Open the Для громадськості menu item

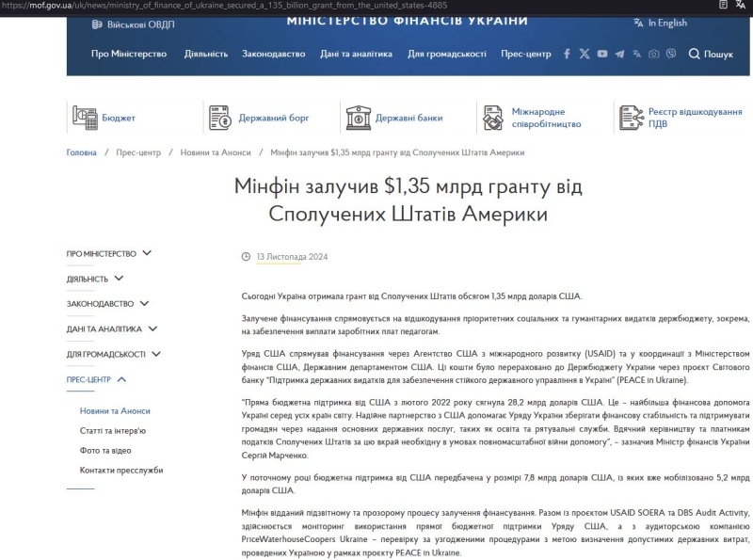(x=447, y=55)
